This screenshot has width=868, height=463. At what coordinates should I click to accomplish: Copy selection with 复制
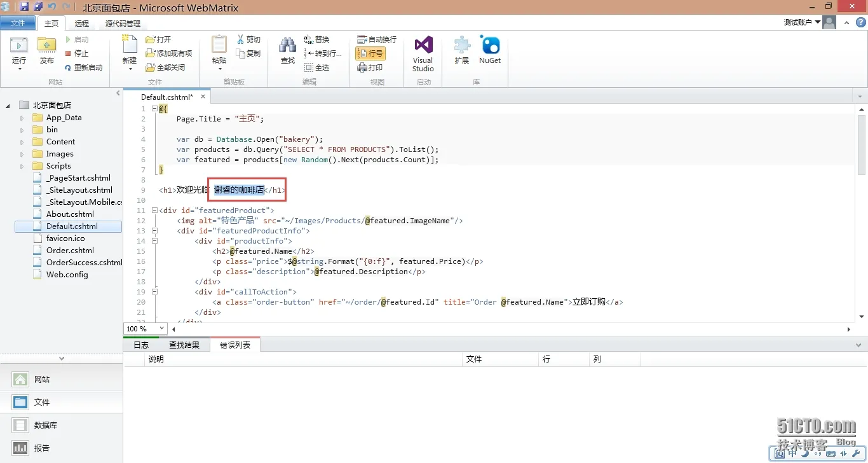coord(248,53)
